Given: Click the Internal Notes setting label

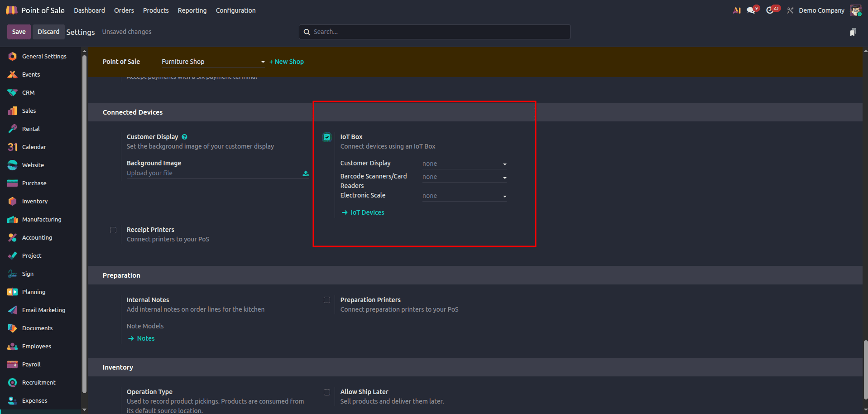Looking at the screenshot, I should [x=148, y=300].
